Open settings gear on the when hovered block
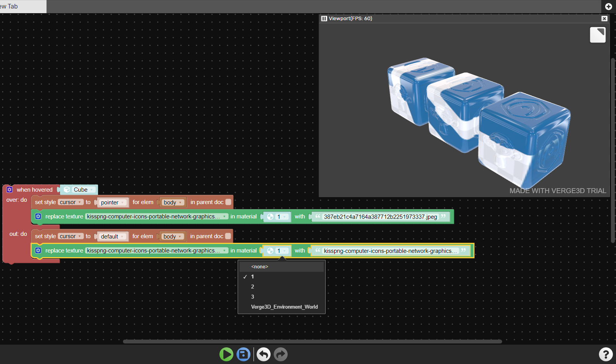616x364 pixels. click(10, 190)
